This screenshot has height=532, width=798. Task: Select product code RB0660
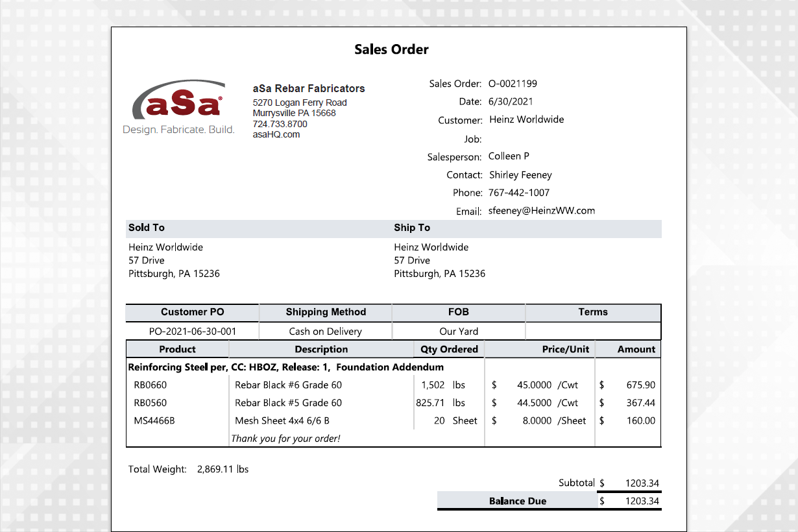150,385
